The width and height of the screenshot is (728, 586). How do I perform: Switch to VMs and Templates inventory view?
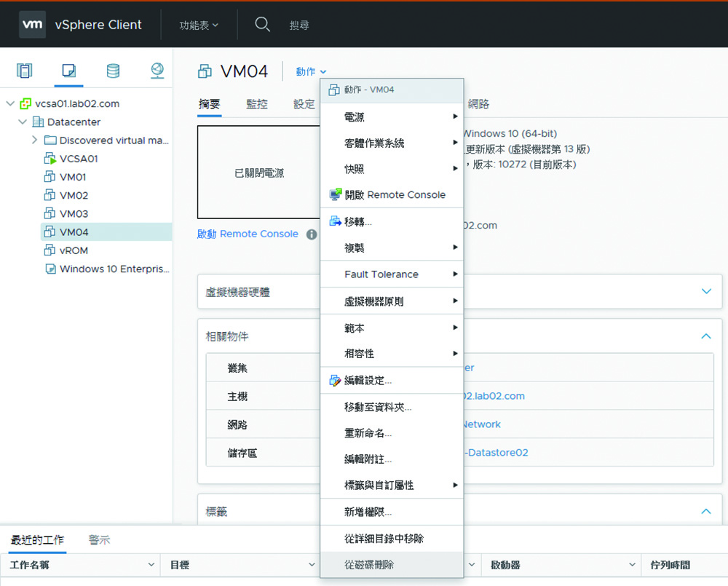pos(68,71)
